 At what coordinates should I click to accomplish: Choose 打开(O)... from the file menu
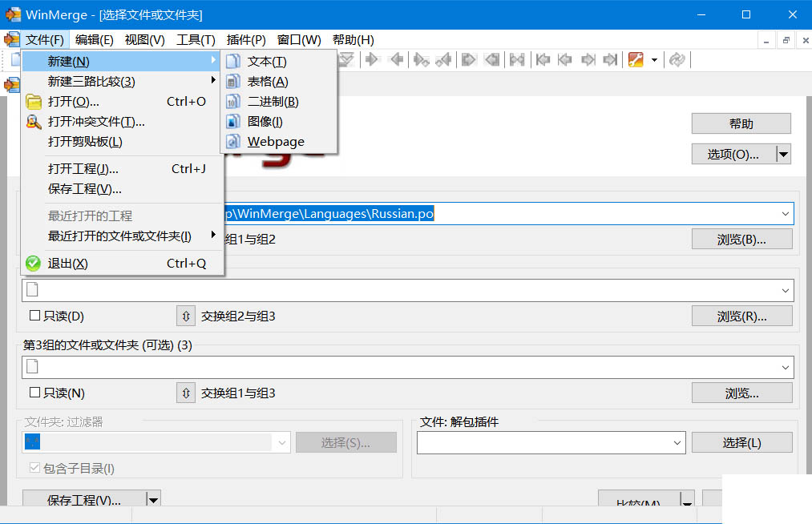pyautogui.click(x=123, y=102)
